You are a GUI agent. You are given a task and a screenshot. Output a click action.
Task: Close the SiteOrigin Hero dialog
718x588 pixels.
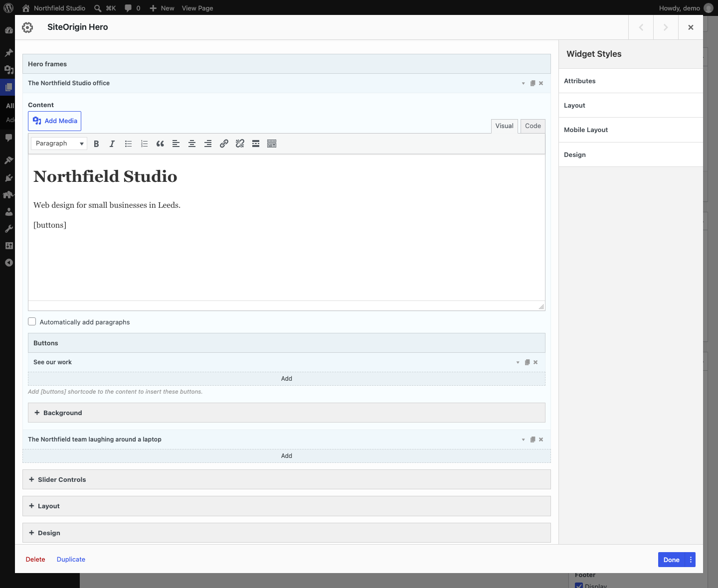(691, 27)
